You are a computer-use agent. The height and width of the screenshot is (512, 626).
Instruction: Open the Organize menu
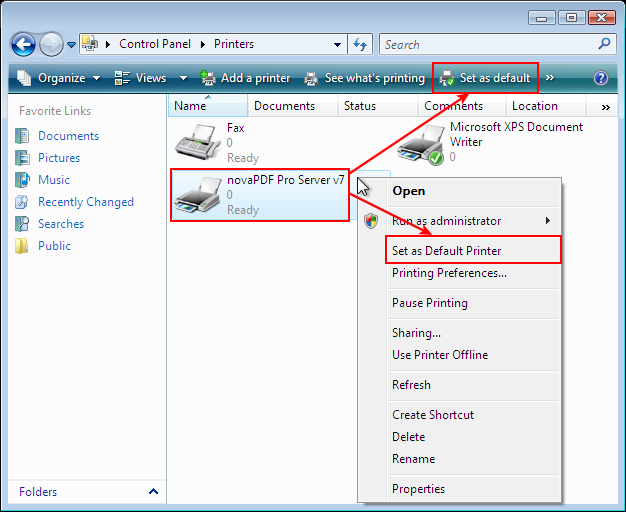(59, 78)
